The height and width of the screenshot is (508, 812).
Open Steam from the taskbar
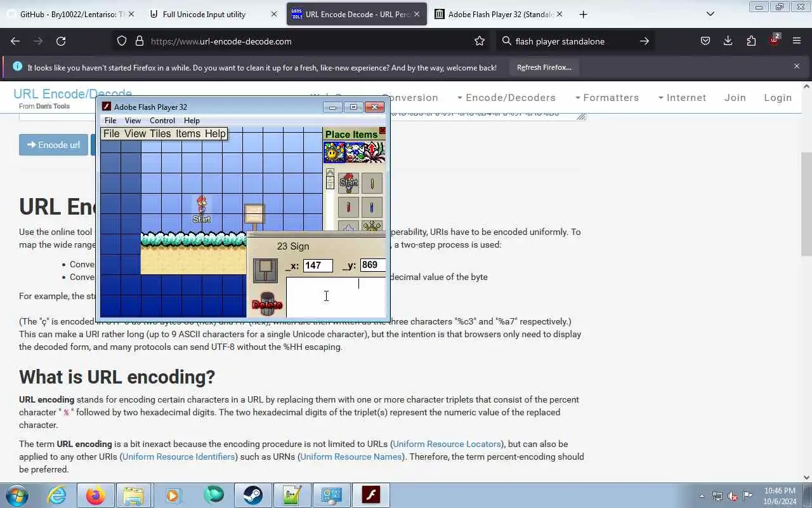coord(252,495)
